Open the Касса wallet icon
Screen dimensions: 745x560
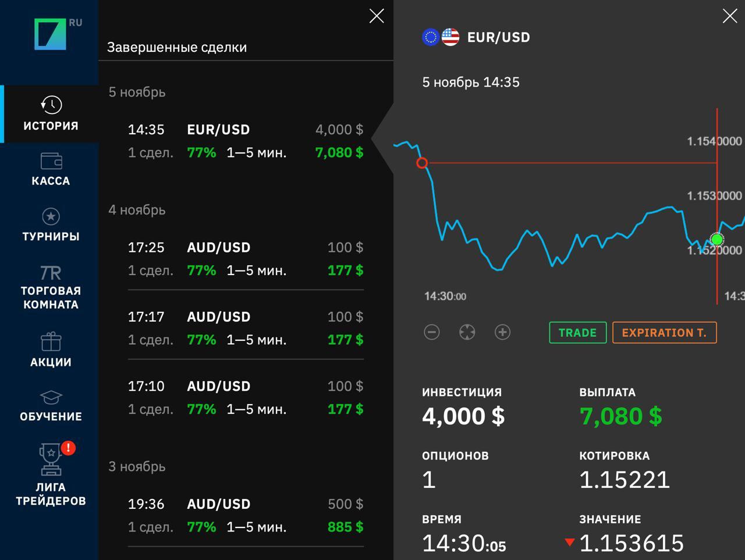(51, 160)
